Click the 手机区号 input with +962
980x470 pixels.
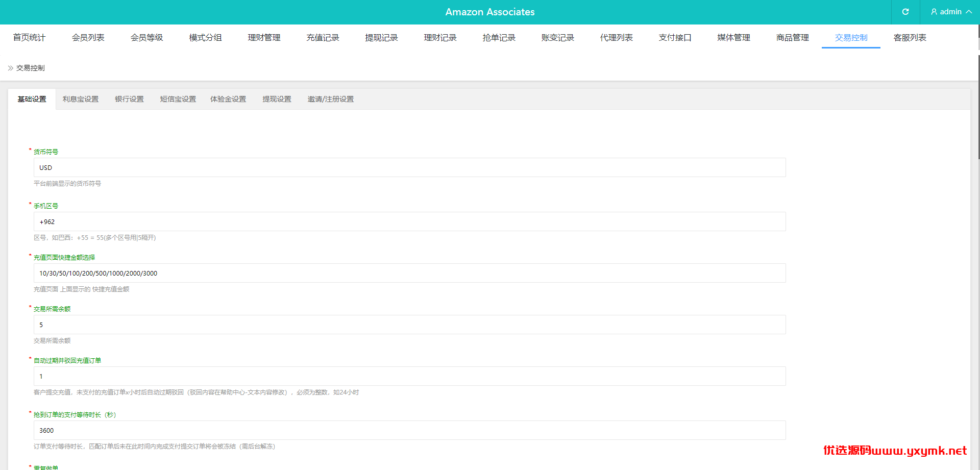click(x=409, y=221)
